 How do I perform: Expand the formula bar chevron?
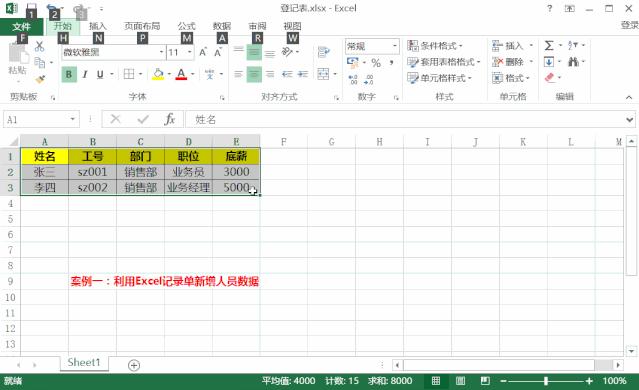(x=630, y=119)
